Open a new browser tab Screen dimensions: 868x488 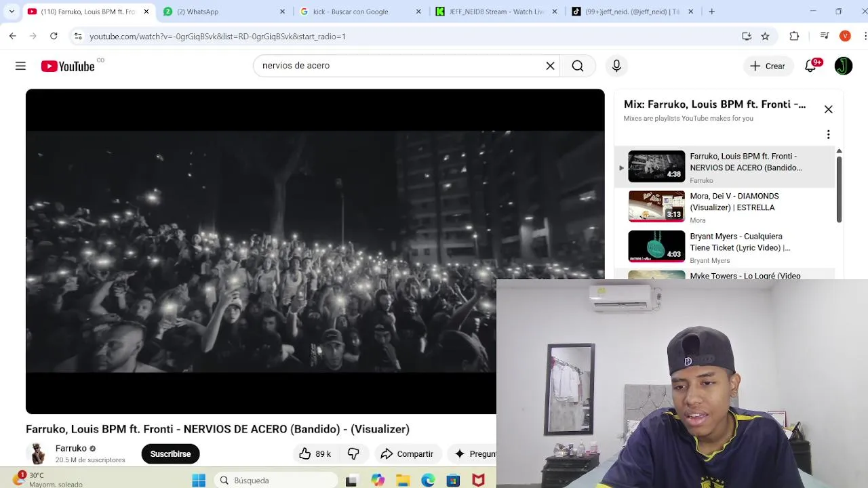[x=711, y=12]
